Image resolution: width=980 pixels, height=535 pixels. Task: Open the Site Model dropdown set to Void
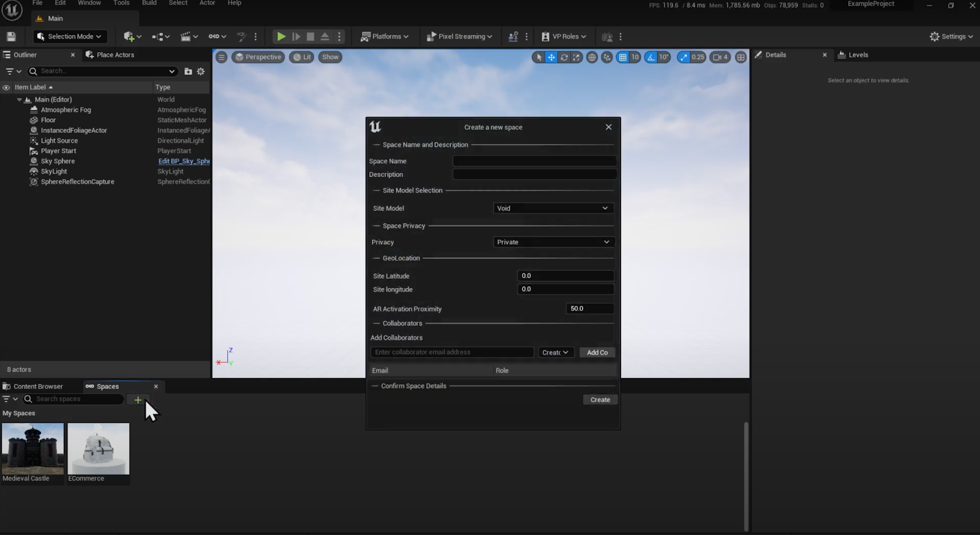(x=552, y=208)
